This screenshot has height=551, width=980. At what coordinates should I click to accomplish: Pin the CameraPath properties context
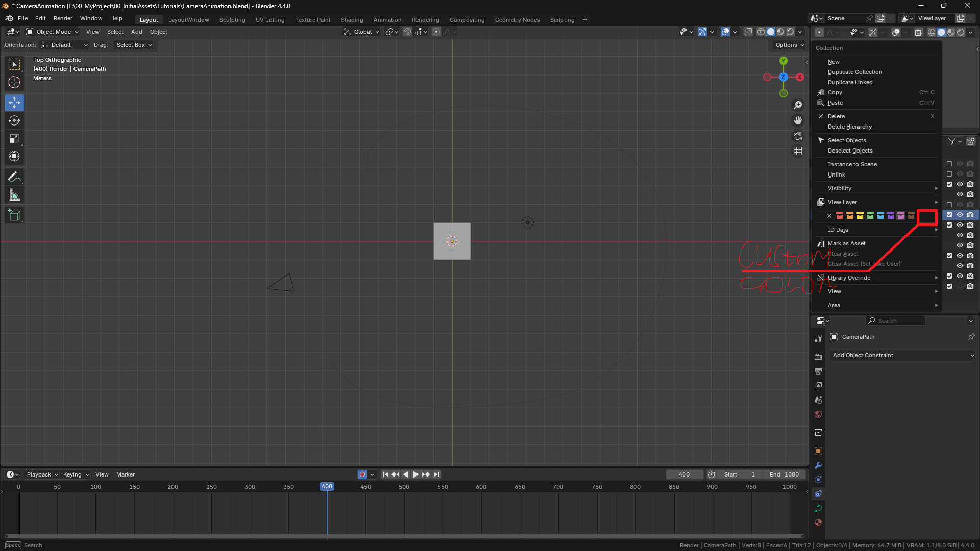point(971,337)
